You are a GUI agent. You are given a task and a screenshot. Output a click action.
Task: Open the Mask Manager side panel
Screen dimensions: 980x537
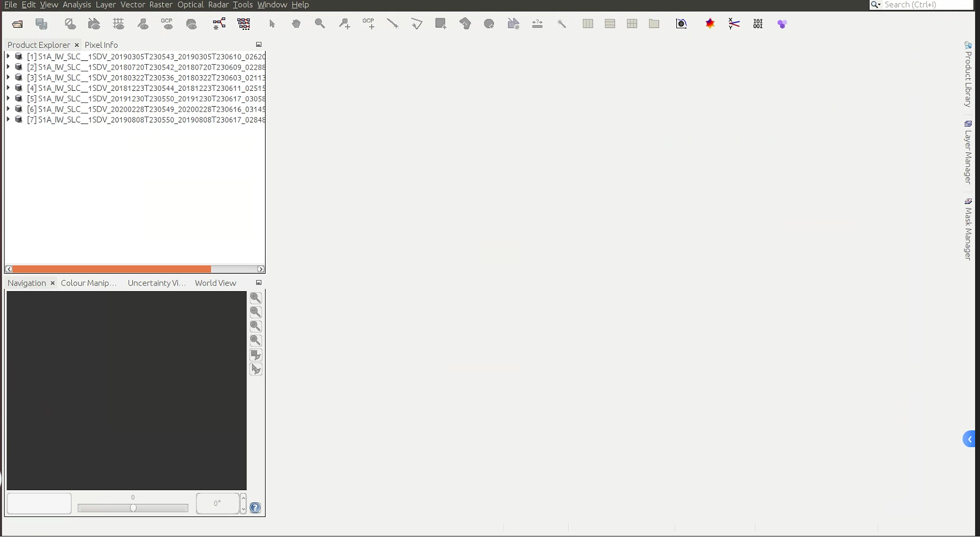pyautogui.click(x=968, y=230)
